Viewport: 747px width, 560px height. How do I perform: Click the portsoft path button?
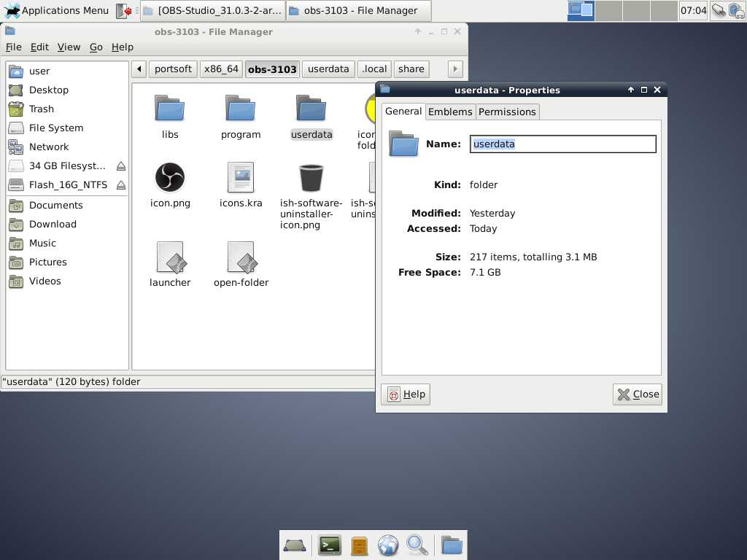point(173,69)
